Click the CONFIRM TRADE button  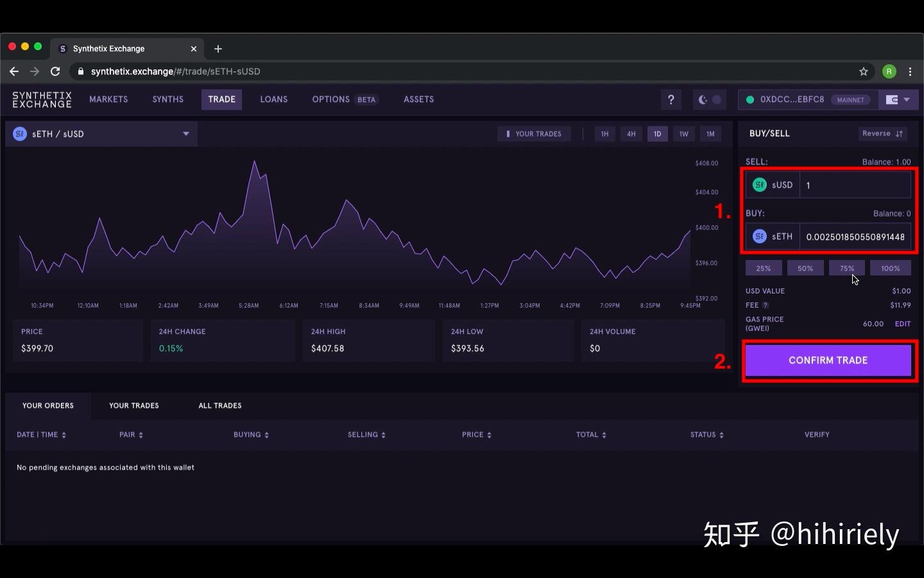(828, 360)
